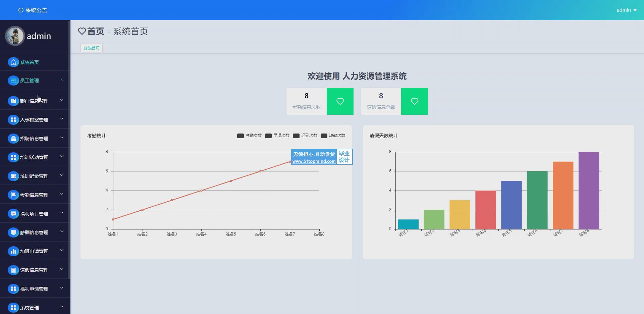This screenshot has height=314, width=644.
Task: Click the 招聘信息管理 briefcase icon
Action: coord(13,138)
